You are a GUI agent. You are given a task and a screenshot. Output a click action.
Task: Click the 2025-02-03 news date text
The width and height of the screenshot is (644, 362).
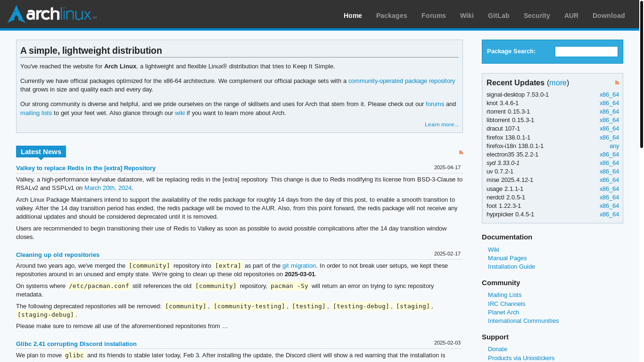[447, 343]
